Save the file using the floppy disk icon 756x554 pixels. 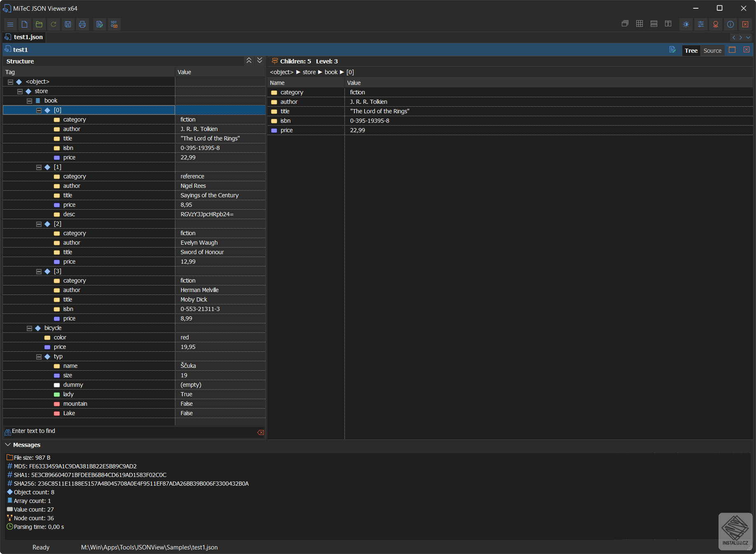pyautogui.click(x=68, y=24)
